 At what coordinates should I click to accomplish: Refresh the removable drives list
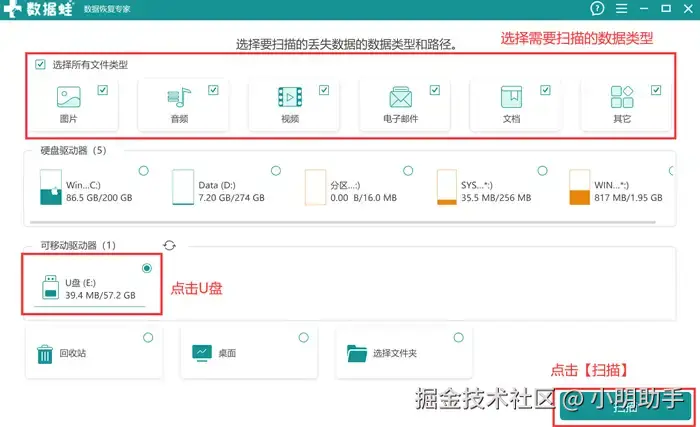click(169, 245)
